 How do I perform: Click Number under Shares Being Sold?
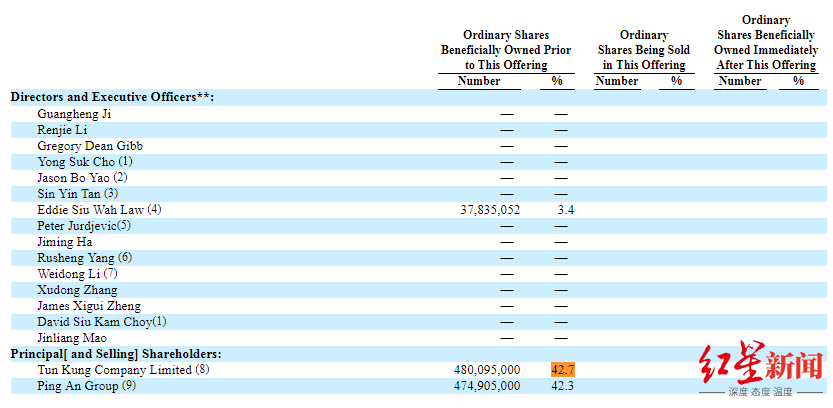(617, 81)
